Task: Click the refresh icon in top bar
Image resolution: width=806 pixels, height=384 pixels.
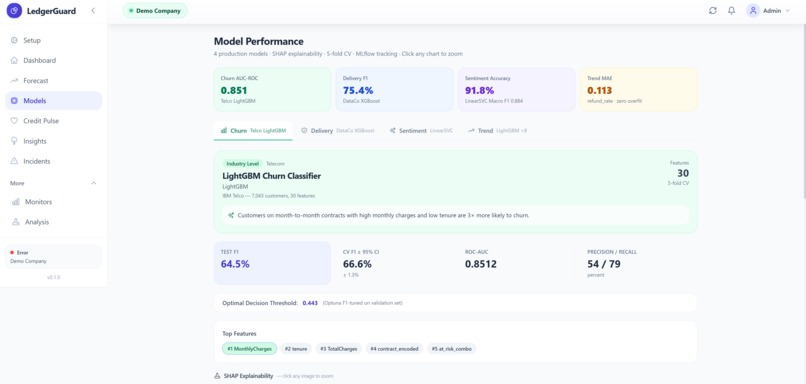Action: [x=712, y=10]
